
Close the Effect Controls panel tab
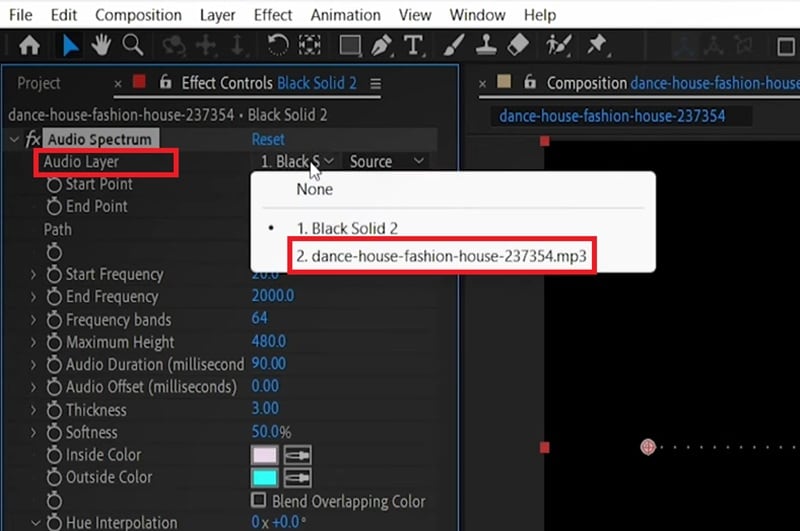[118, 84]
